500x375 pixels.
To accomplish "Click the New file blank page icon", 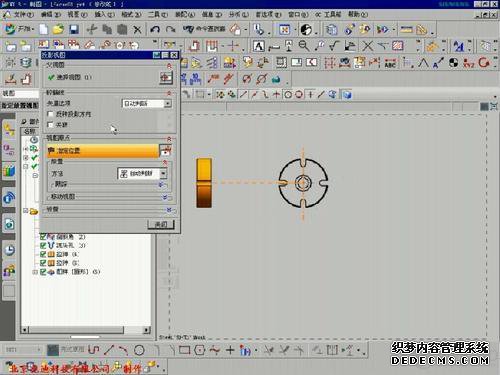I will (x=44, y=29).
